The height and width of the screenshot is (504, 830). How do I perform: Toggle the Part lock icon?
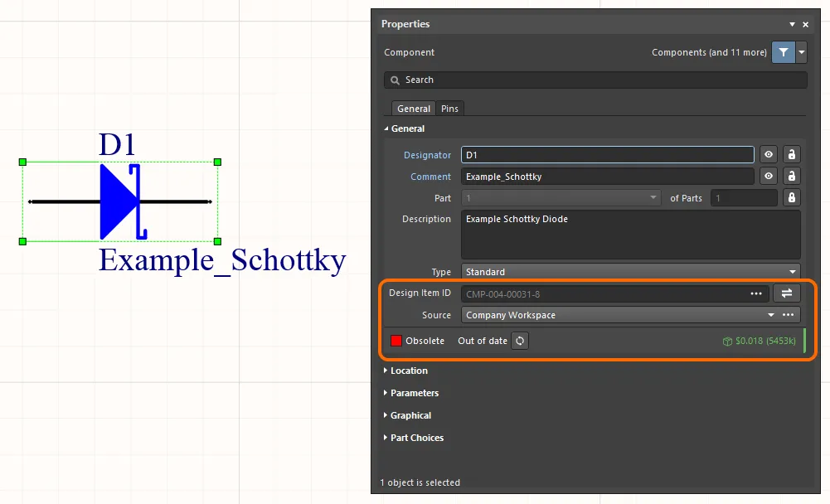[791, 197]
